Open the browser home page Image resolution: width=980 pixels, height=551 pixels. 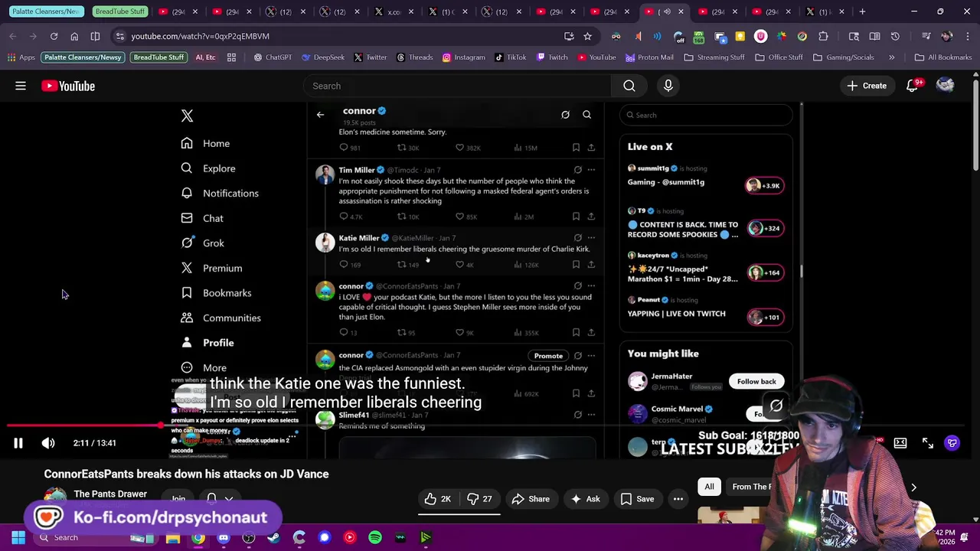tap(74, 36)
